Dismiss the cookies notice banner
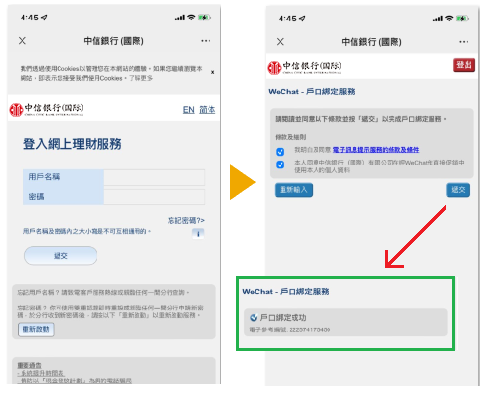This screenshot has height=394, width=487. pyautogui.click(x=212, y=72)
